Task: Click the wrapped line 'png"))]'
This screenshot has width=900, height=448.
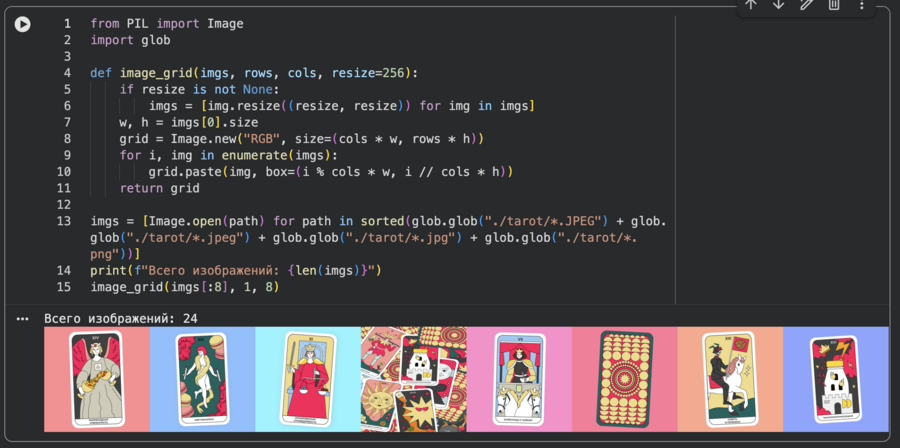Action: 115,254
